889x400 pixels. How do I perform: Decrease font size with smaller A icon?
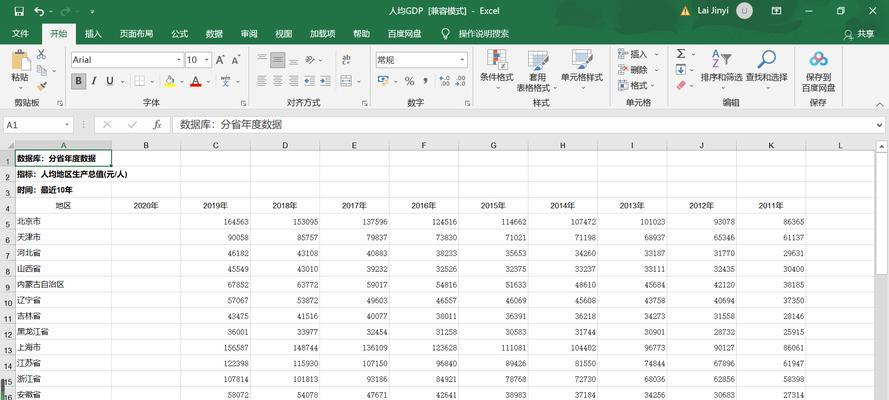pos(236,59)
